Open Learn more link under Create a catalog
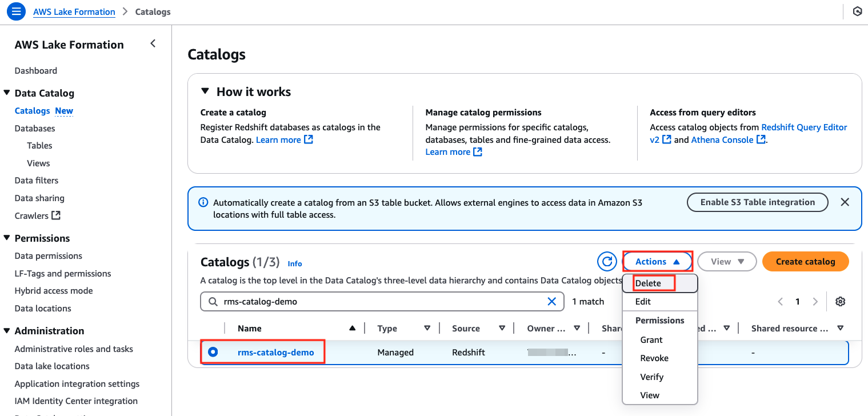868x416 pixels. (x=285, y=140)
